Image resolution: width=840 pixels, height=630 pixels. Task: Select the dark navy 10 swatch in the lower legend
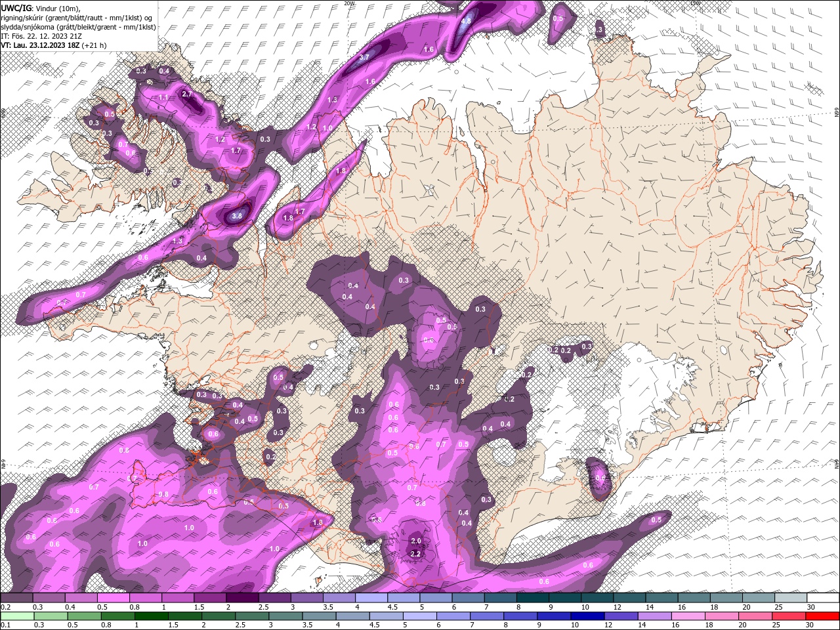coord(586,616)
